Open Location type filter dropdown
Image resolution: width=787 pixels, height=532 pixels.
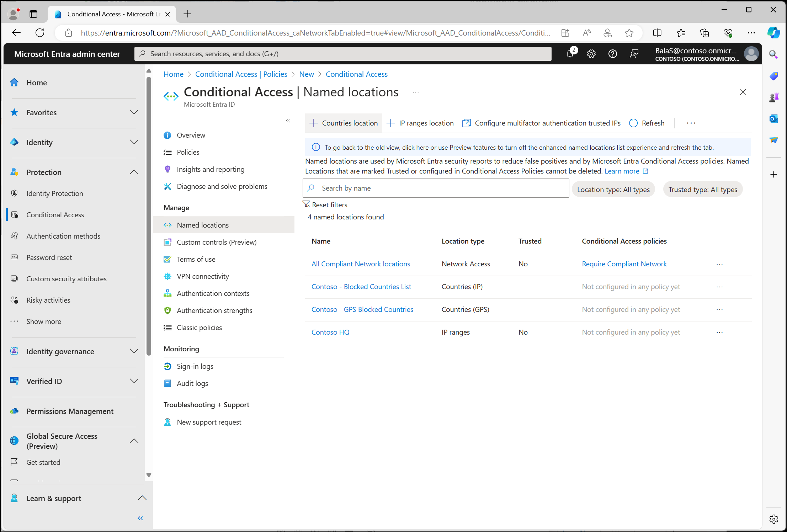[613, 190]
